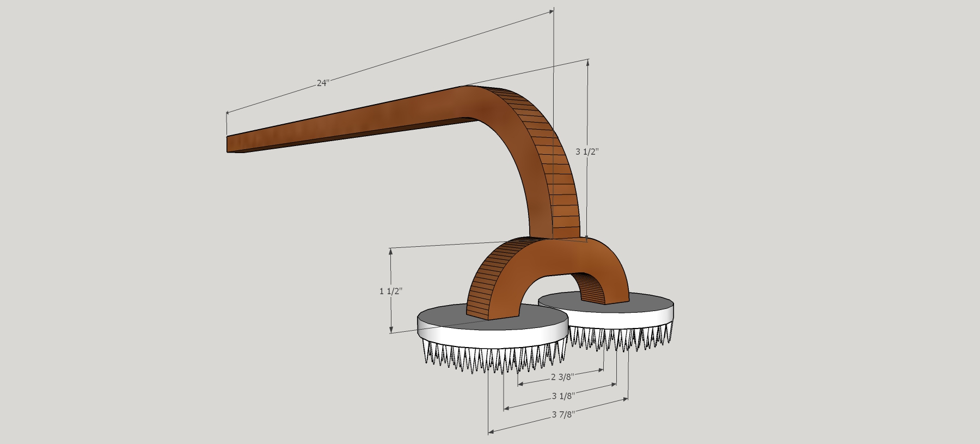Click the 24" length dimension label
980x444 pixels.
323,83
